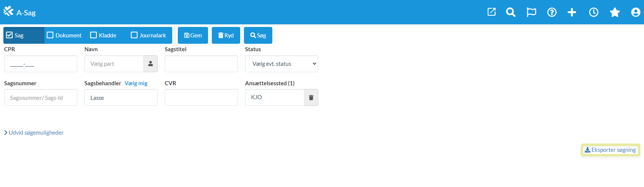The height and width of the screenshot is (187, 644).
Task: Open the Status dropdown
Action: pyautogui.click(x=281, y=64)
